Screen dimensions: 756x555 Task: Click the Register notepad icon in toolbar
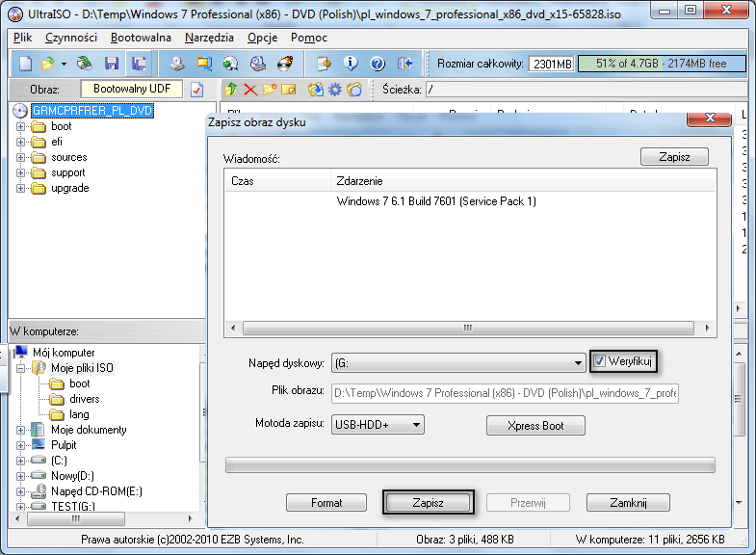click(324, 64)
